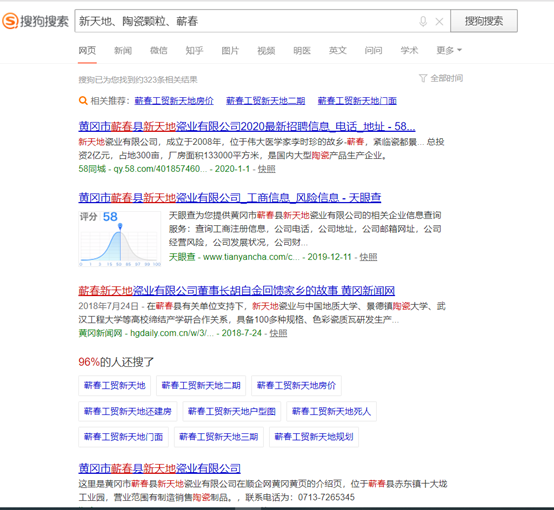Screen dimensions: 554x510
Task: Open related suggestion 蕲春工贸新天地二期 link at top
Action: tap(265, 101)
